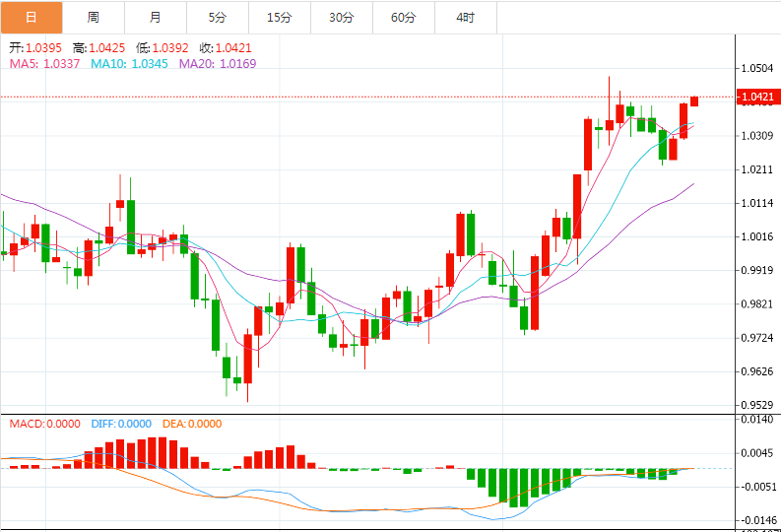Click the 1.0504 price axis label
The image size is (781, 532).
click(757, 68)
